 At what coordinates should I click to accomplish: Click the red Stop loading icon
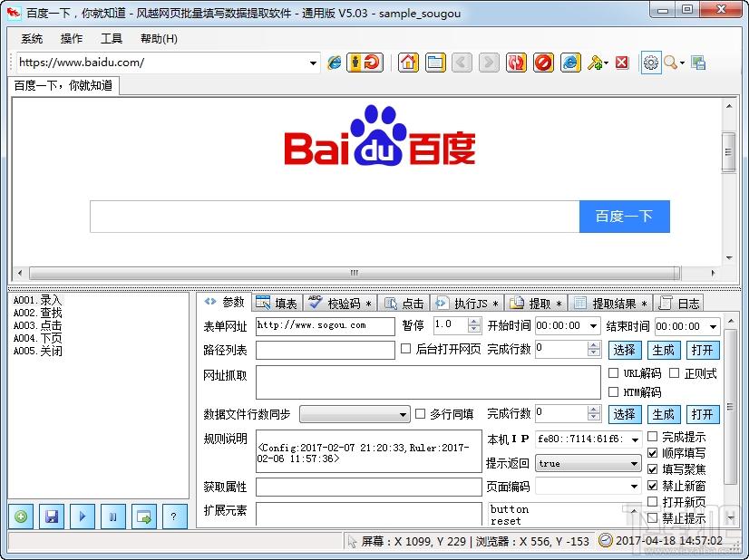[543, 63]
